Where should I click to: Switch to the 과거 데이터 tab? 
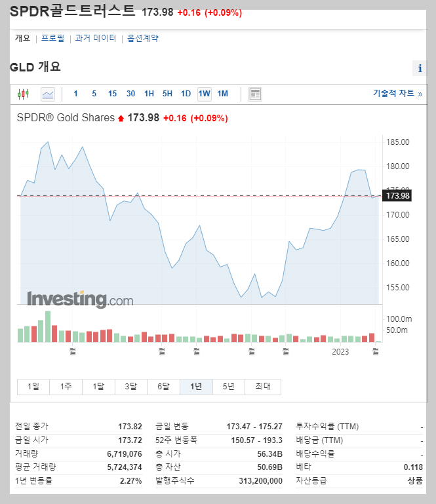pyautogui.click(x=96, y=38)
